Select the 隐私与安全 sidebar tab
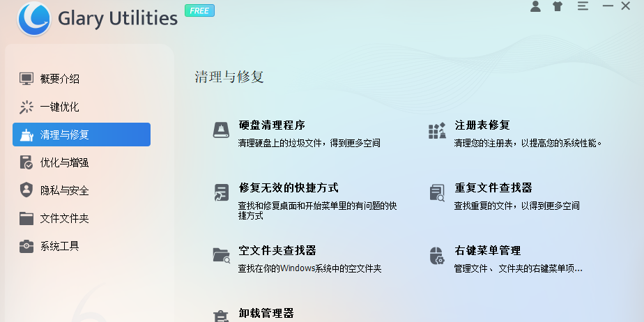 [82, 190]
